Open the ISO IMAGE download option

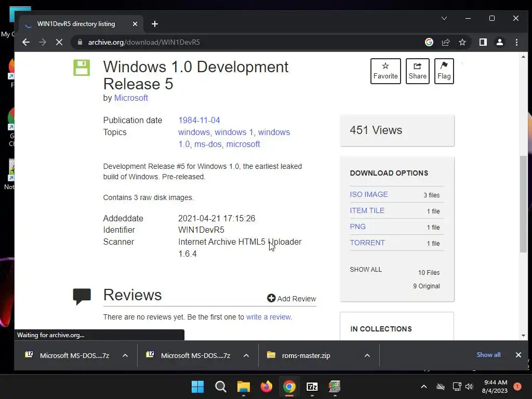(369, 194)
